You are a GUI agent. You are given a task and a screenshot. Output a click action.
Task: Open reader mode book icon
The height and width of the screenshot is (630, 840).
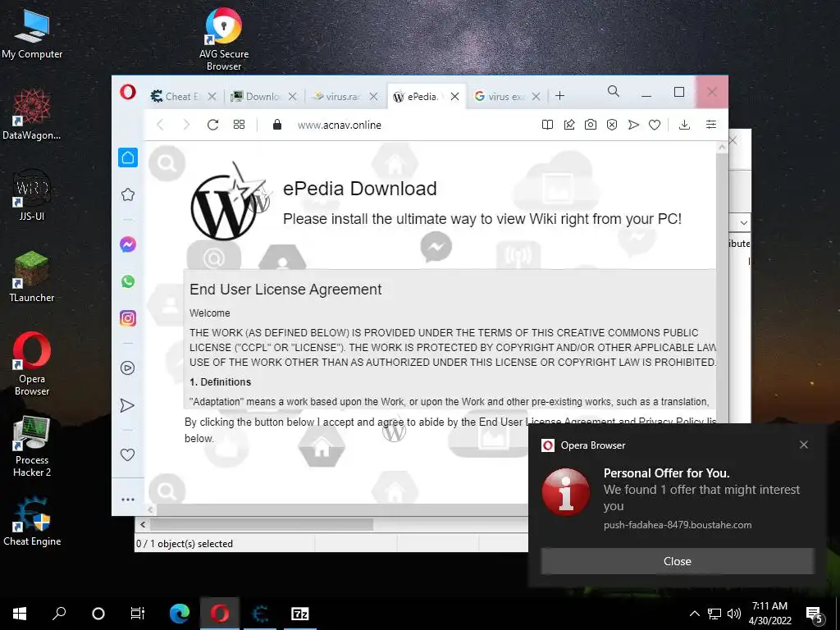click(547, 125)
